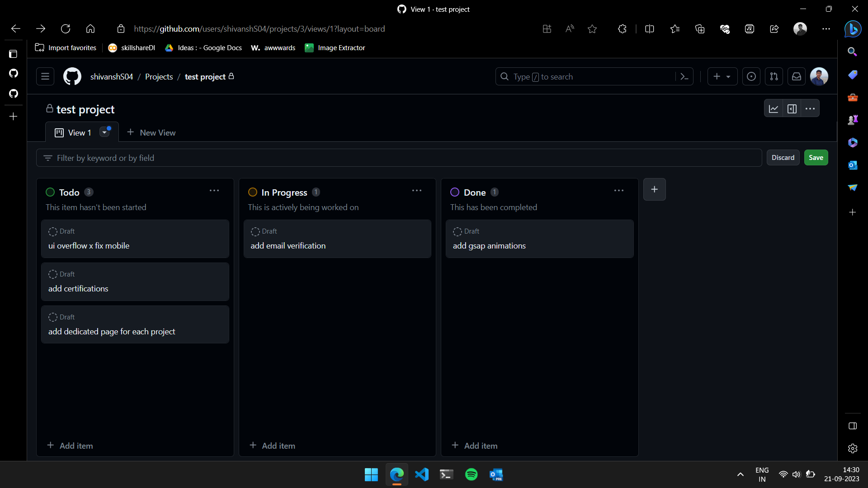Image resolution: width=868 pixels, height=488 pixels.
Task: Click the command palette icon in the search bar
Action: (x=684, y=76)
